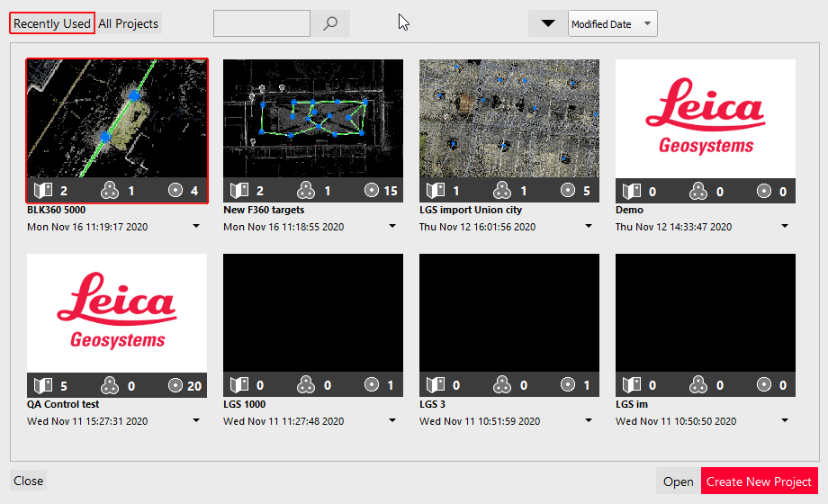The height and width of the screenshot is (504, 828).
Task: Click the Create New Project button
Action: (759, 481)
